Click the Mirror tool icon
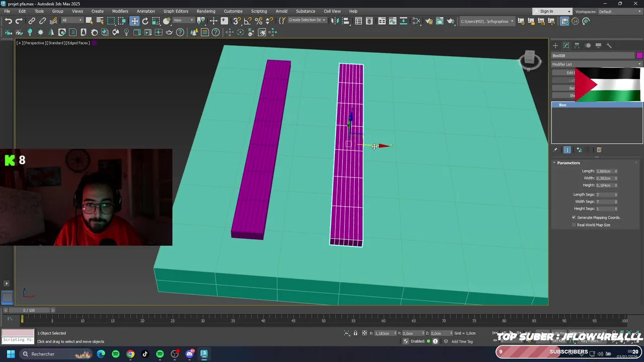Screen dimensions: 644x362 pos(335,21)
